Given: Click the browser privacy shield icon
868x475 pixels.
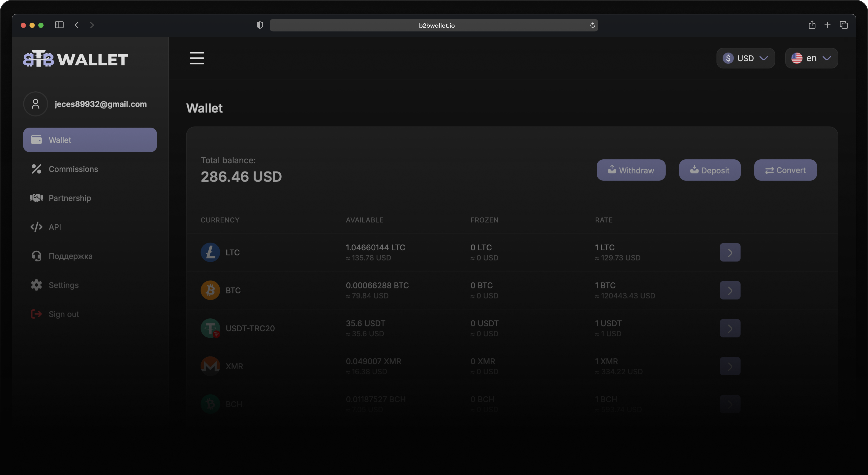Looking at the screenshot, I should 259,25.
